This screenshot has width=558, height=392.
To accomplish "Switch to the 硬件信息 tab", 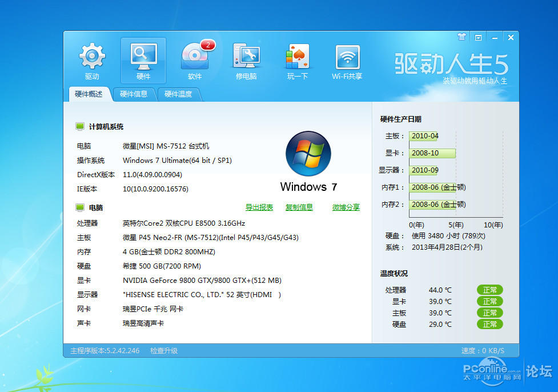I will pos(134,94).
